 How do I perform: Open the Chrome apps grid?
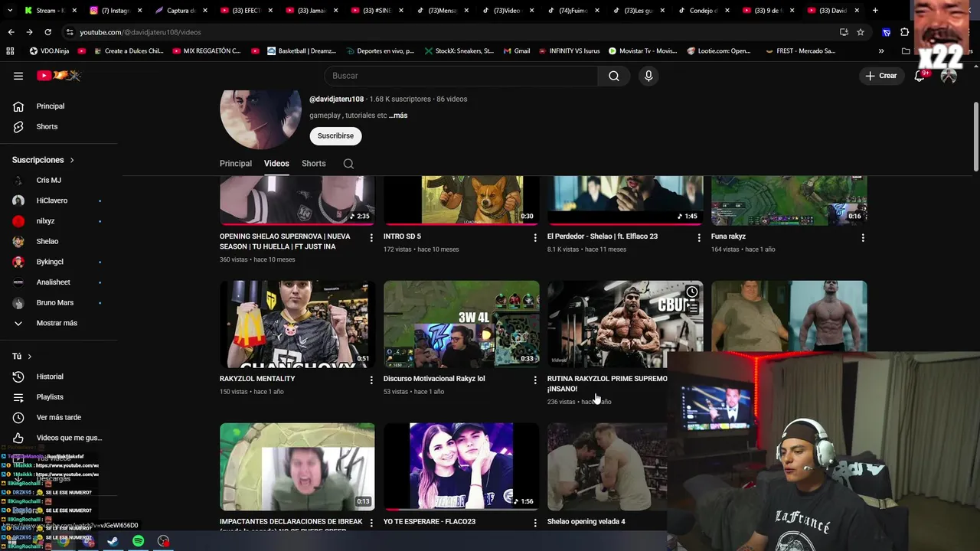click(10, 51)
